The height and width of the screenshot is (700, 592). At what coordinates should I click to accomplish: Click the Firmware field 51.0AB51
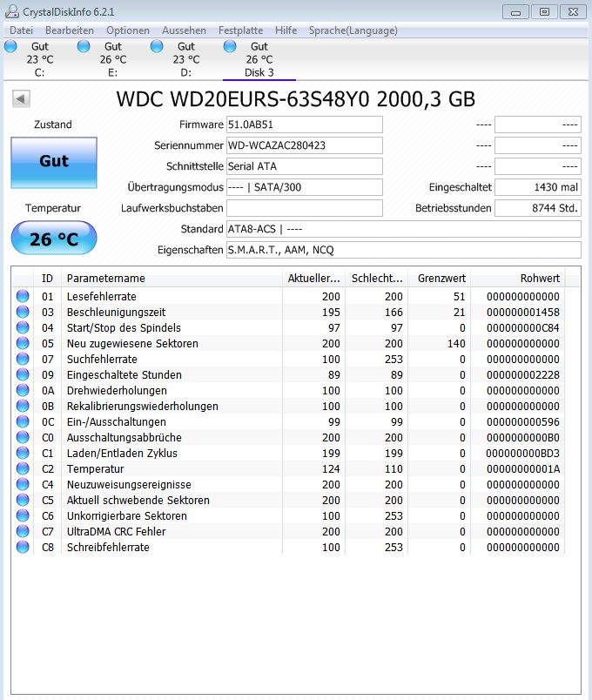pos(305,125)
